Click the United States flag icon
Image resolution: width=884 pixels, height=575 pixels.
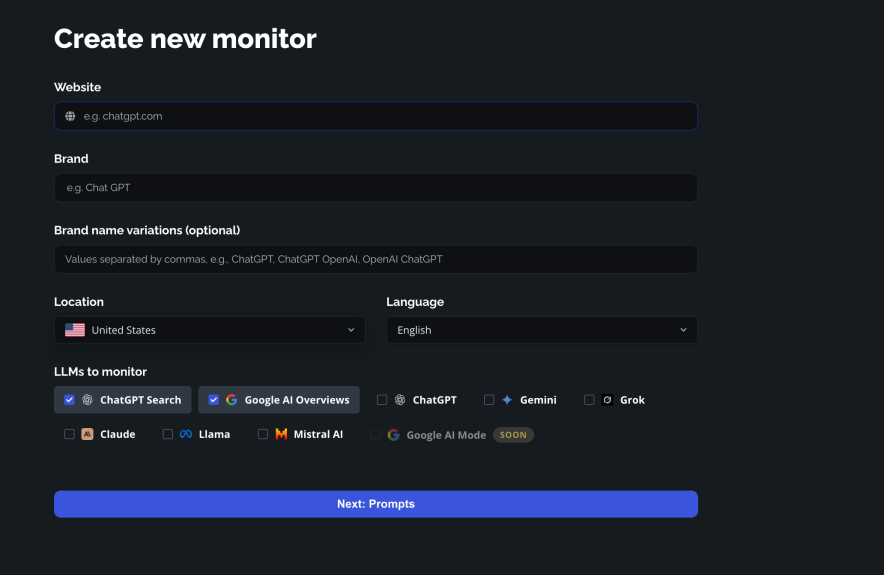75,330
